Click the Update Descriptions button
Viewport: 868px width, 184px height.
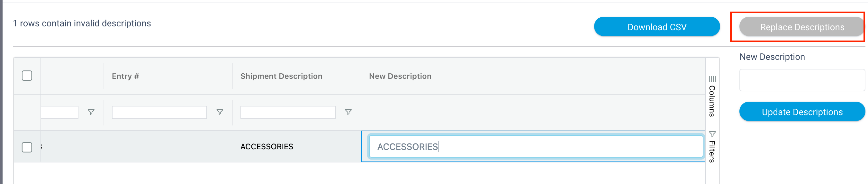pyautogui.click(x=802, y=112)
